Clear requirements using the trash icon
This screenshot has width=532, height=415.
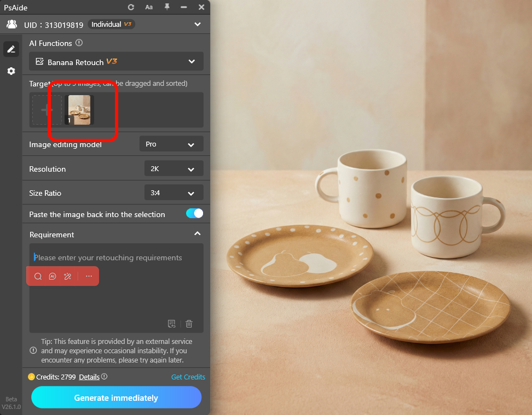189,324
